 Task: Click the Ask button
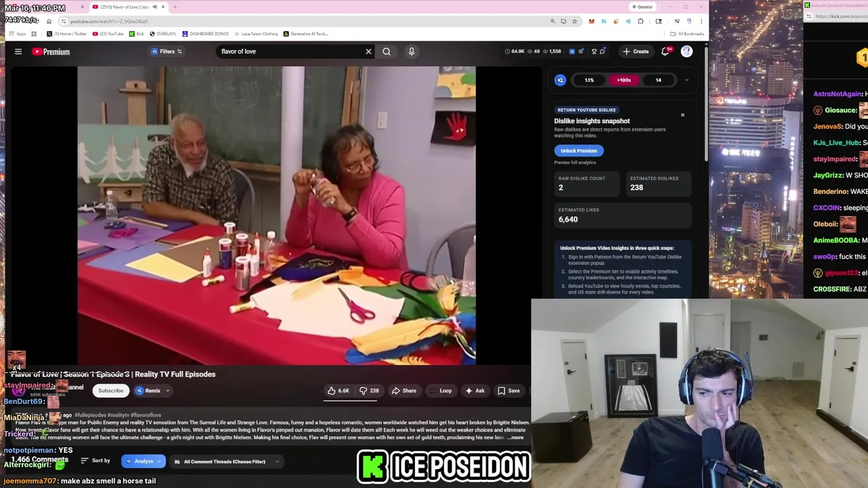point(475,390)
